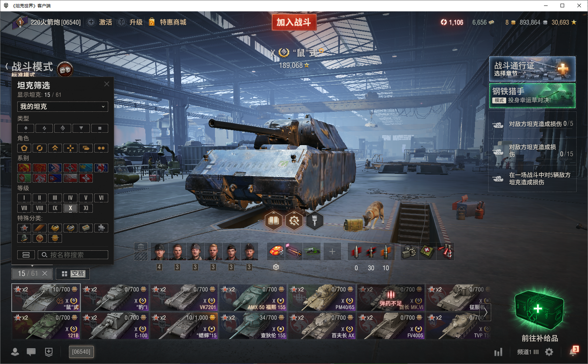Click the 空格 layout button
The image size is (588, 364).
(73, 274)
